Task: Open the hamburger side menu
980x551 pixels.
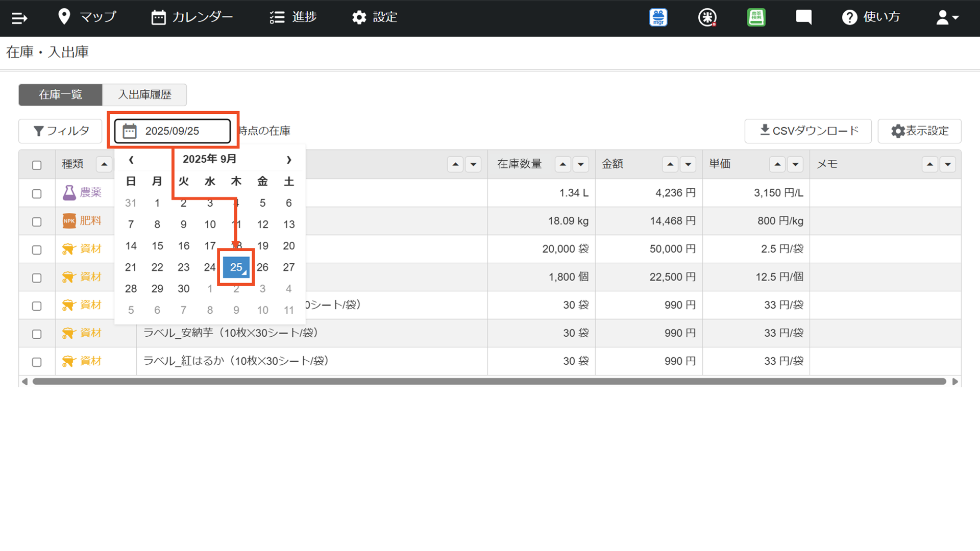Action: point(19,18)
